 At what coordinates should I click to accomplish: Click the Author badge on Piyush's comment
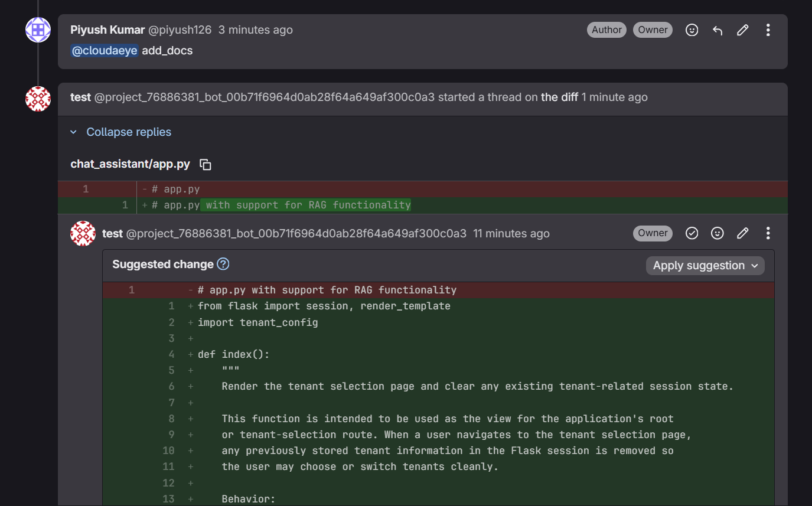[x=606, y=30]
